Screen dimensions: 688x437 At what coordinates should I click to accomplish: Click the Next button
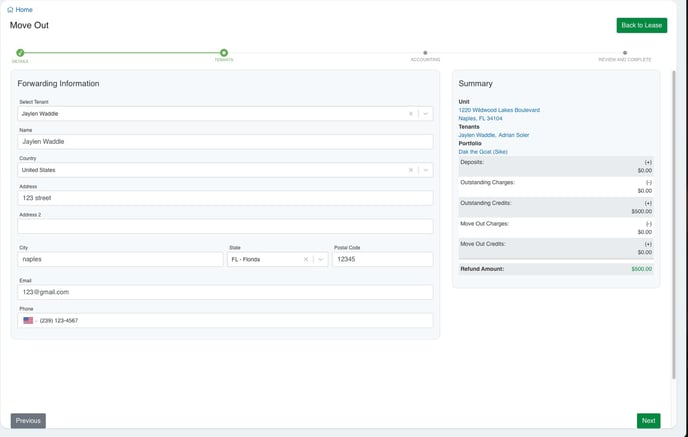coord(648,421)
